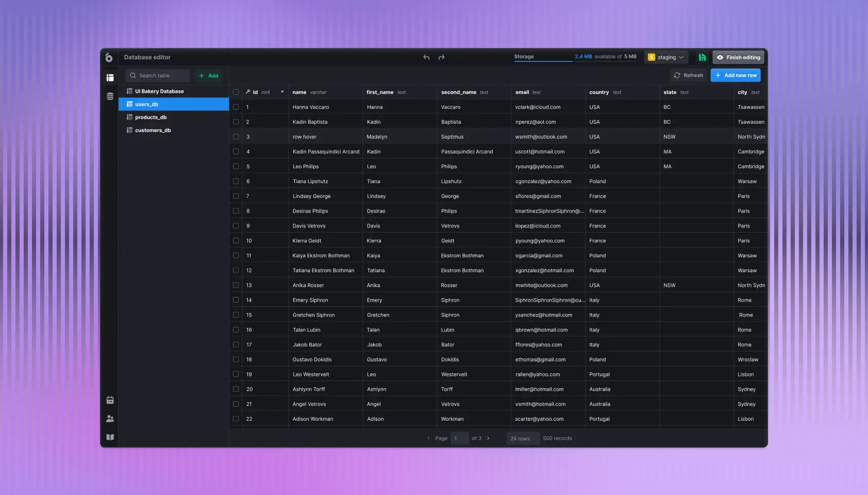
Task: Click the UI Bakery logo icon
Action: click(109, 58)
